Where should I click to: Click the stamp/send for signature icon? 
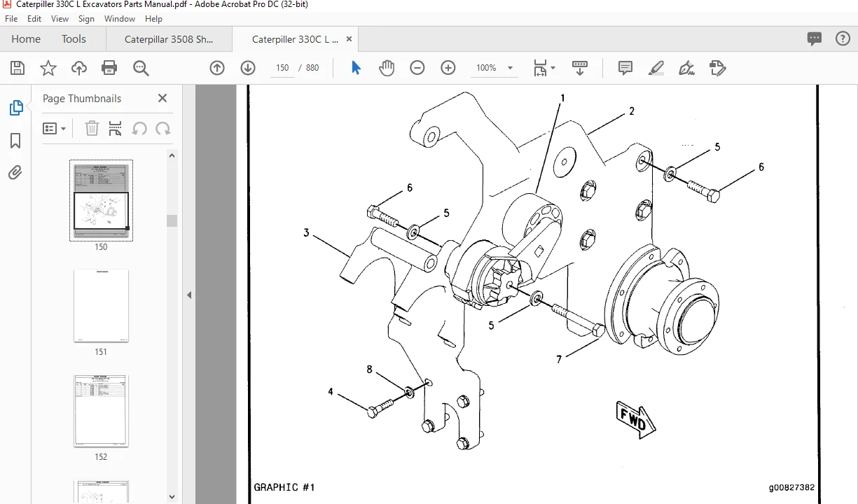pos(717,68)
